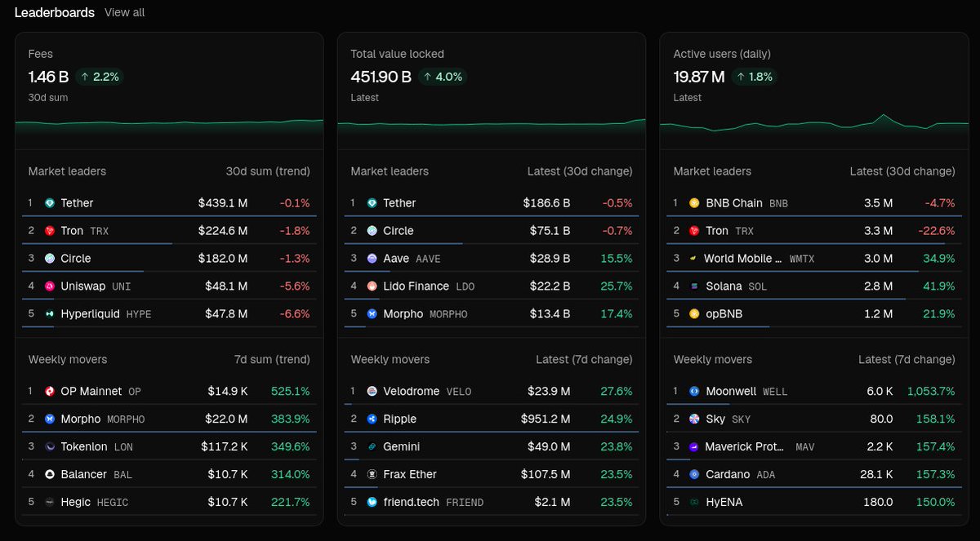Click the "30d sum (trend)" column header
This screenshot has height=541, width=980.
coord(268,171)
